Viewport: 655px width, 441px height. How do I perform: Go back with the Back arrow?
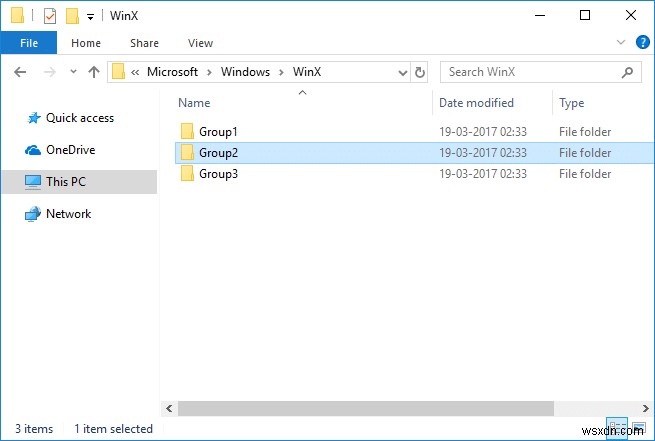pyautogui.click(x=21, y=72)
